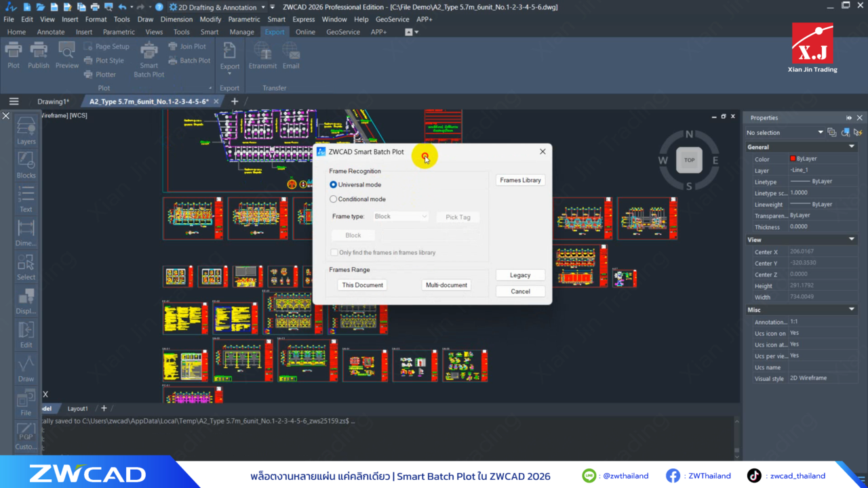This screenshot has height=488, width=868.
Task: Switch to the Layout1 tab
Action: pos(77,409)
